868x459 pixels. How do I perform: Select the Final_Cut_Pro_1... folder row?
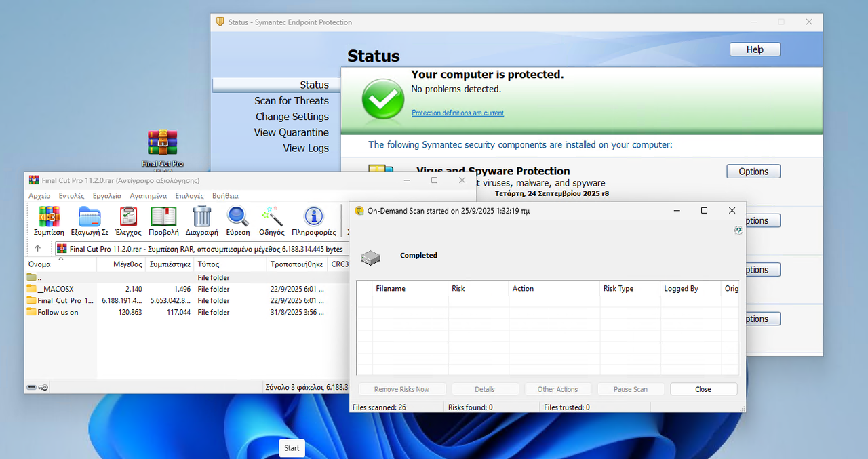186,300
